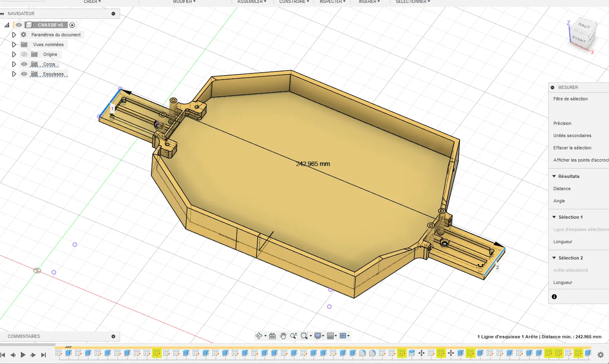Click Afficher les points d'accrochage option
Viewport: 609px width, 364px height.
pos(580,160)
